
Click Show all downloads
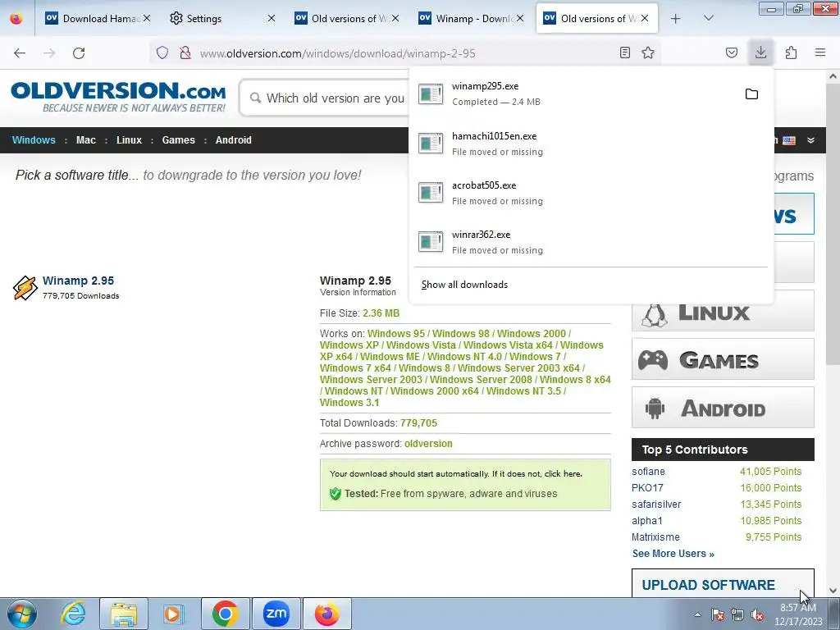pos(464,285)
